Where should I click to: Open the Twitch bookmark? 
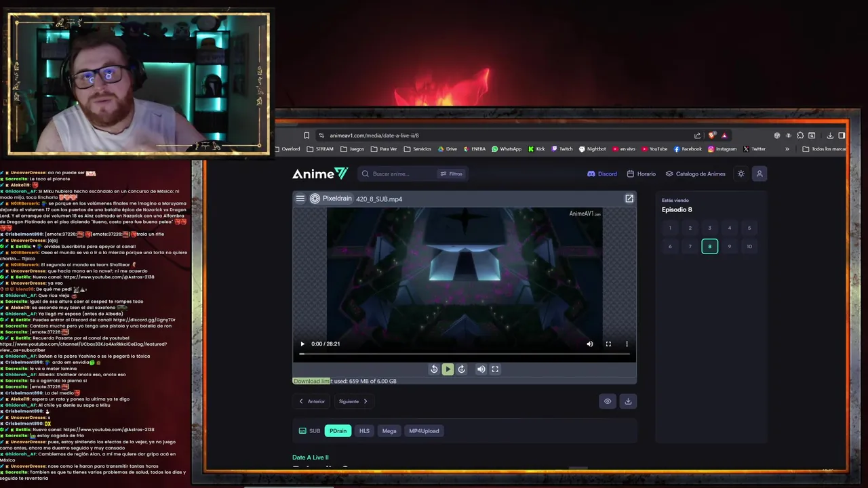coord(562,149)
